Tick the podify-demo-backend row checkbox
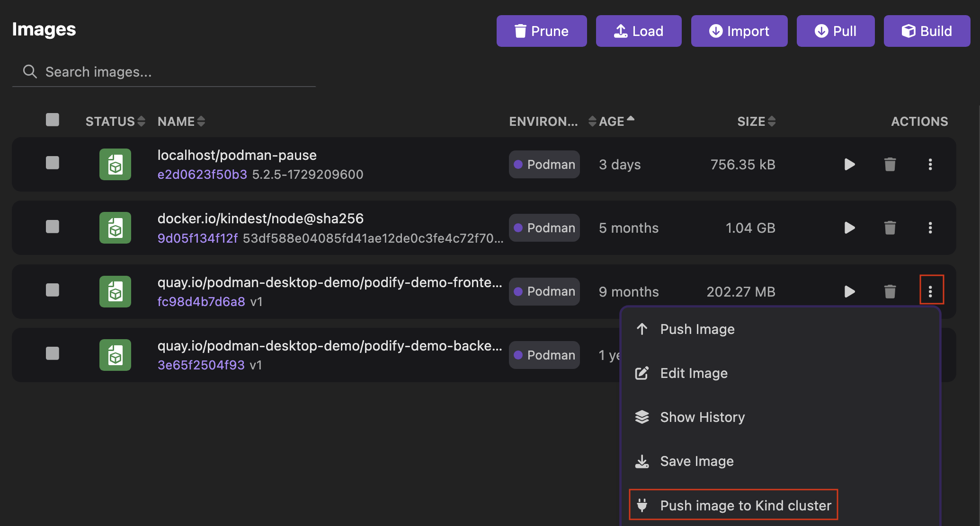 pyautogui.click(x=53, y=353)
